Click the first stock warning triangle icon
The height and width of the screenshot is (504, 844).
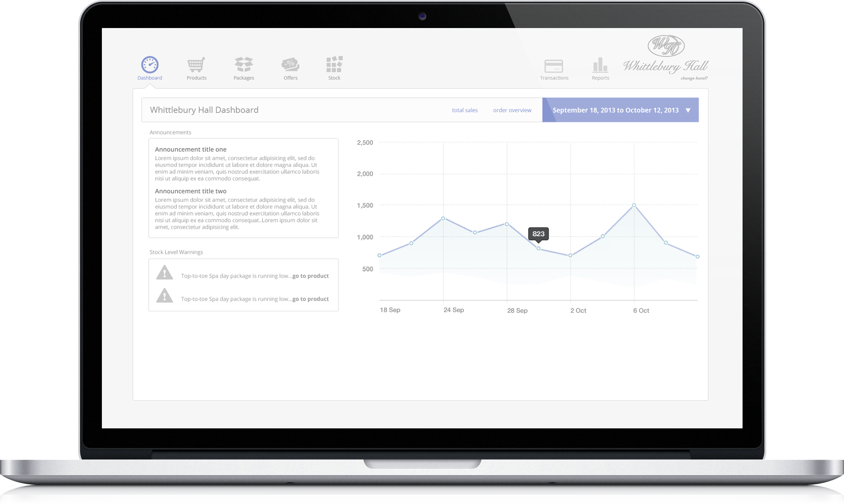point(165,273)
